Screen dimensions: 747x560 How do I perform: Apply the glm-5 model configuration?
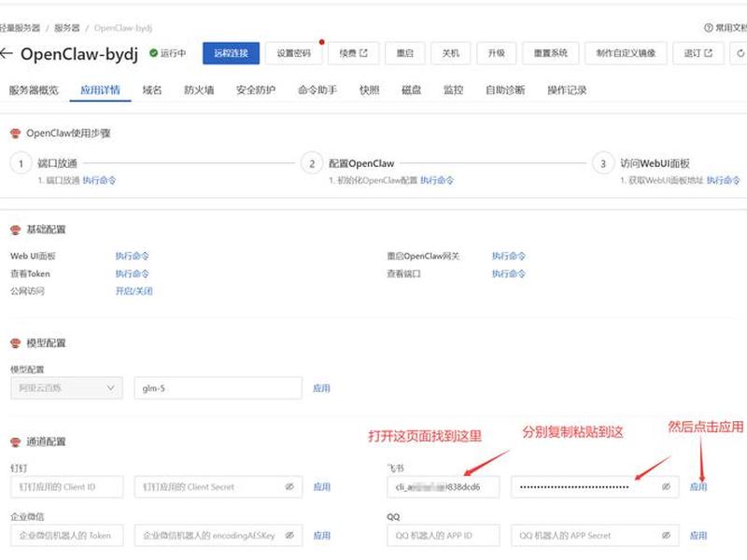(x=321, y=388)
